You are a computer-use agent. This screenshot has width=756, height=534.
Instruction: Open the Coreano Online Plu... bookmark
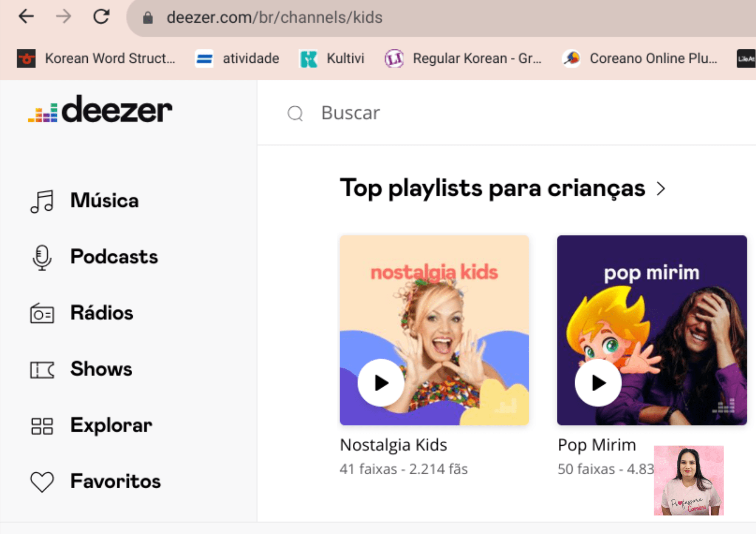tap(640, 59)
